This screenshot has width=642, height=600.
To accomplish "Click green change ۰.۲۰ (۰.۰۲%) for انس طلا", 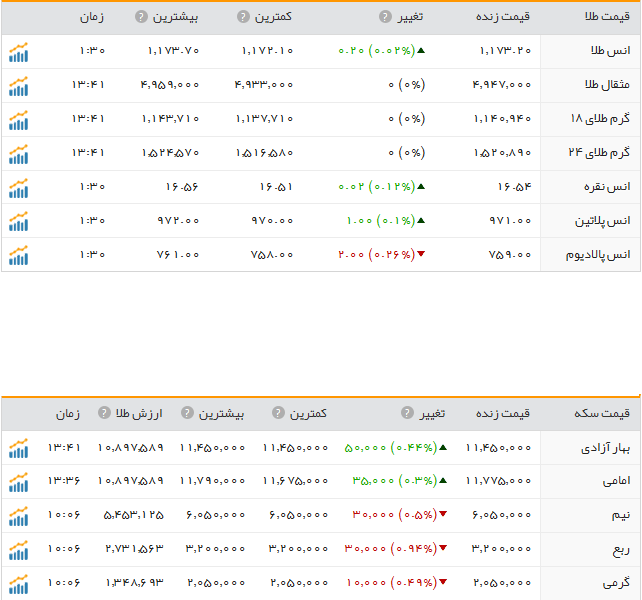I will click(382, 51).
